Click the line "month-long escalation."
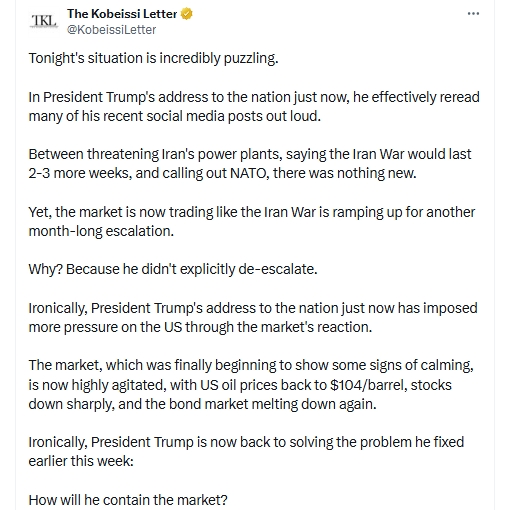This screenshot has height=510, width=510. (101, 231)
